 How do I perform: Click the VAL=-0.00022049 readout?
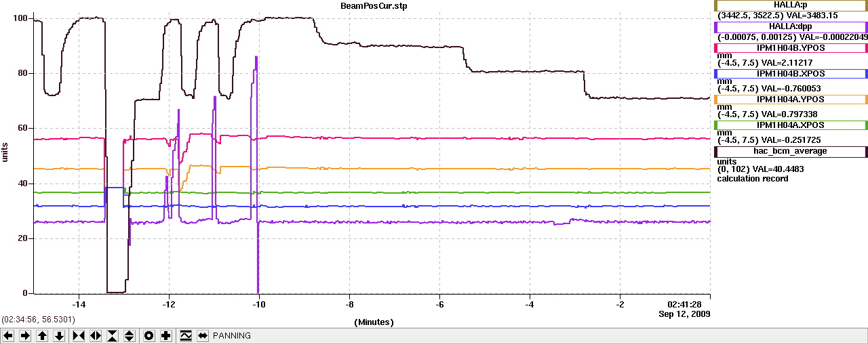[x=833, y=37]
